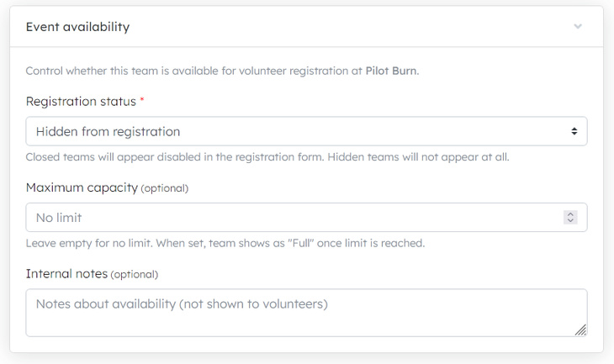The width and height of the screenshot is (614, 364).
Task: Click the Internal notes label
Action: pos(66,274)
